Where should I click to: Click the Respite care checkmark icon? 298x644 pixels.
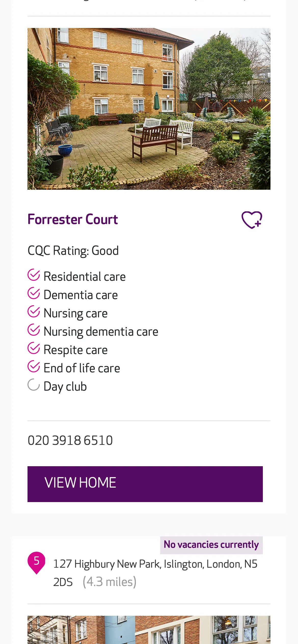(34, 348)
